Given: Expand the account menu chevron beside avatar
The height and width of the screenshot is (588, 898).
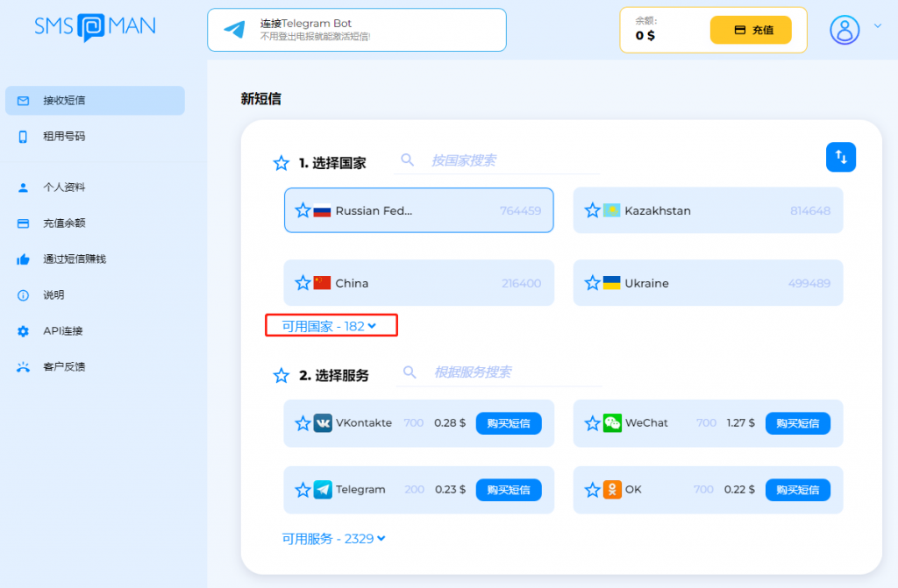Looking at the screenshot, I should click(x=877, y=25).
